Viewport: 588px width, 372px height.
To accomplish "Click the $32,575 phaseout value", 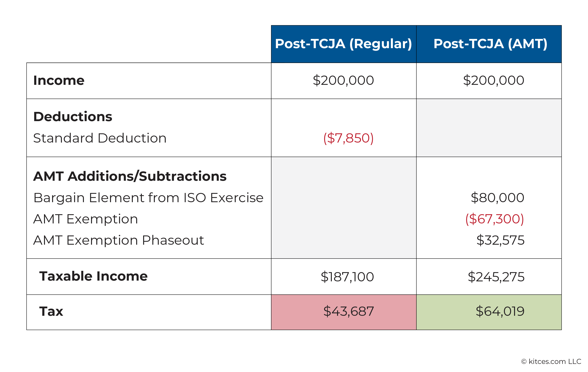I will (500, 240).
